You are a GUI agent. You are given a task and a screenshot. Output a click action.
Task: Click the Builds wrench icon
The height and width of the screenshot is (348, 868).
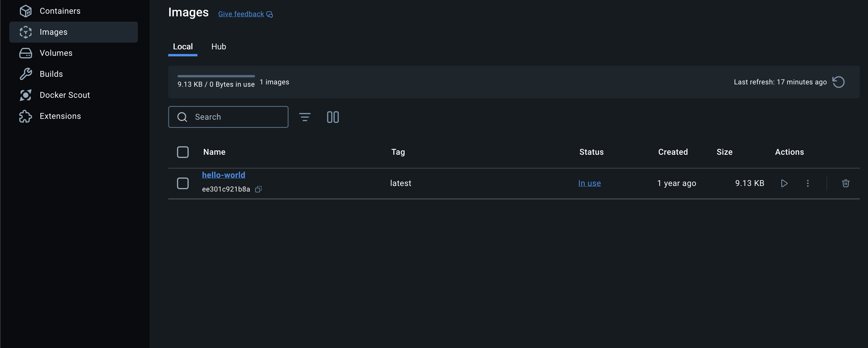[26, 74]
